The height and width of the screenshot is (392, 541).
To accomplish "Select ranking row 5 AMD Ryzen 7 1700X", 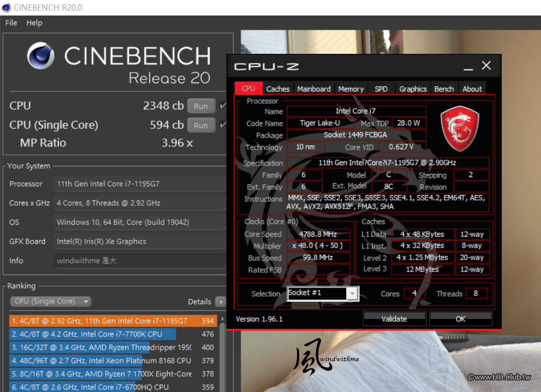I will [113, 374].
